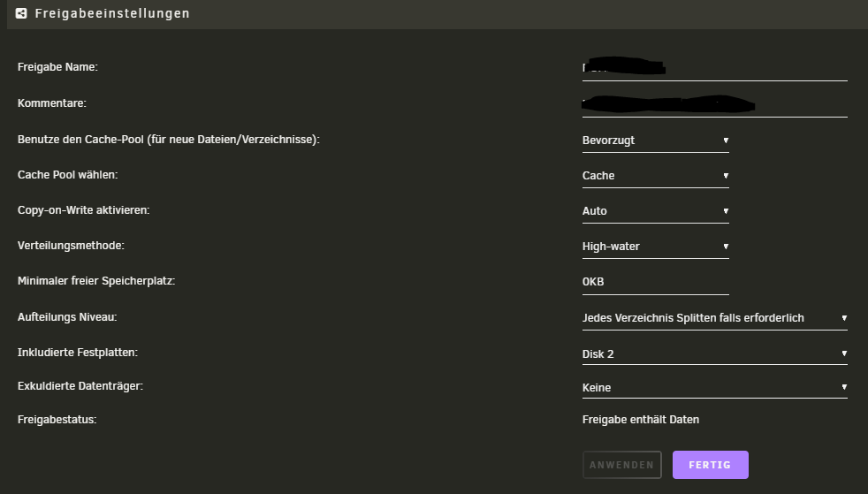
Task: Open the Aufteilungs Niveau dropdown
Action: click(715, 318)
